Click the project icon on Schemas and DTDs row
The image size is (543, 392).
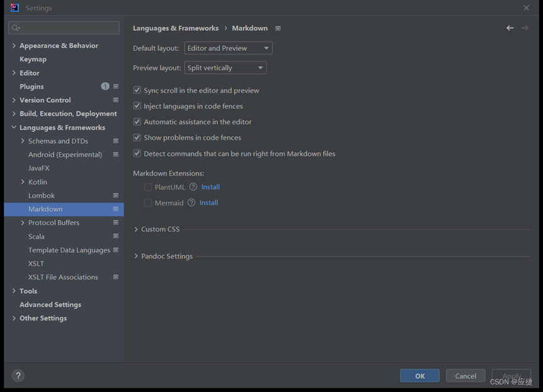(x=116, y=141)
